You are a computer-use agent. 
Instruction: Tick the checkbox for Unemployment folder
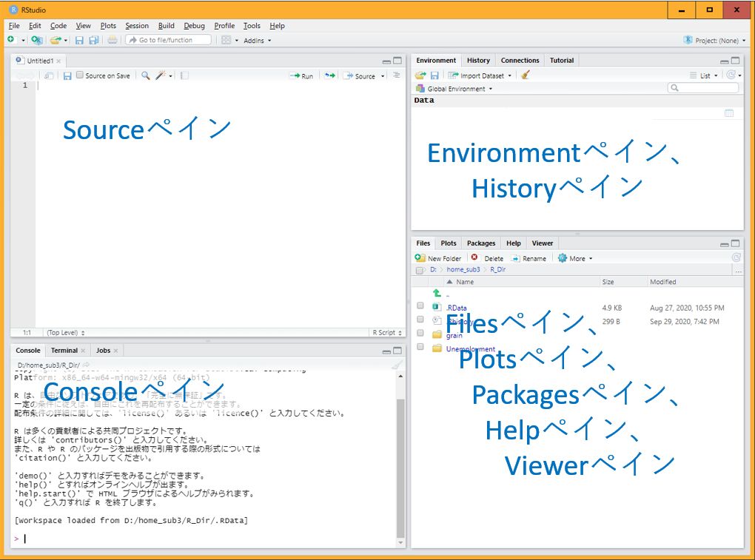(420, 347)
